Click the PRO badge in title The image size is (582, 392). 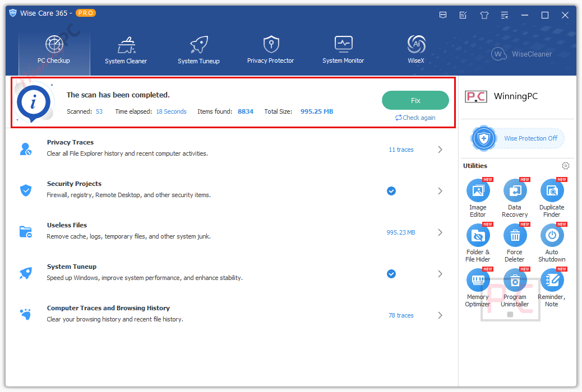pos(86,13)
